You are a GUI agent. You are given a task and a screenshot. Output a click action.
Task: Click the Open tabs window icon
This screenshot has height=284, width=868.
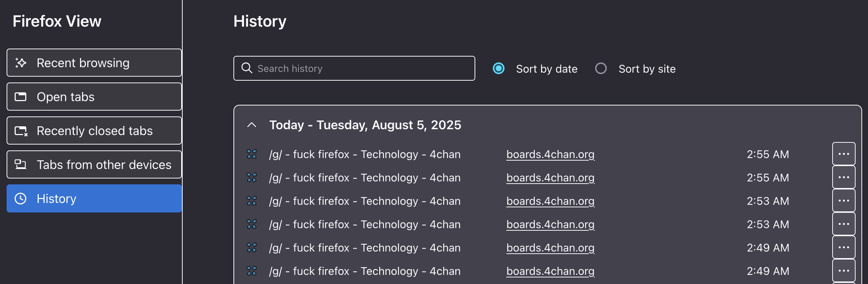20,97
